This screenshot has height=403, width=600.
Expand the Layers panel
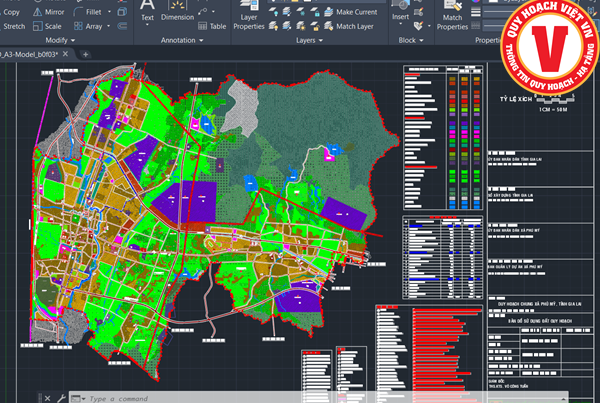pos(309,40)
